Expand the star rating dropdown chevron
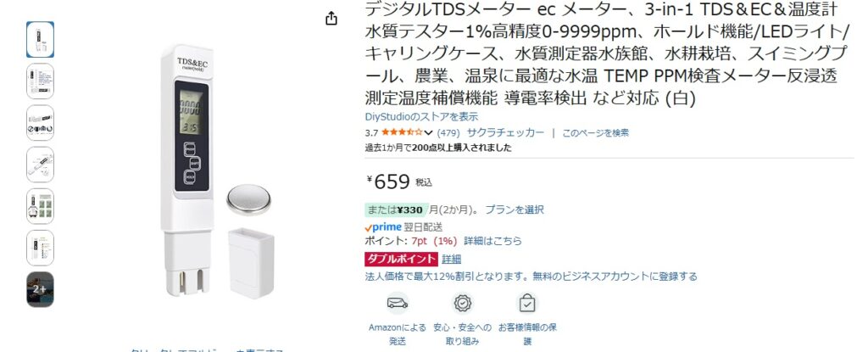 (x=428, y=133)
